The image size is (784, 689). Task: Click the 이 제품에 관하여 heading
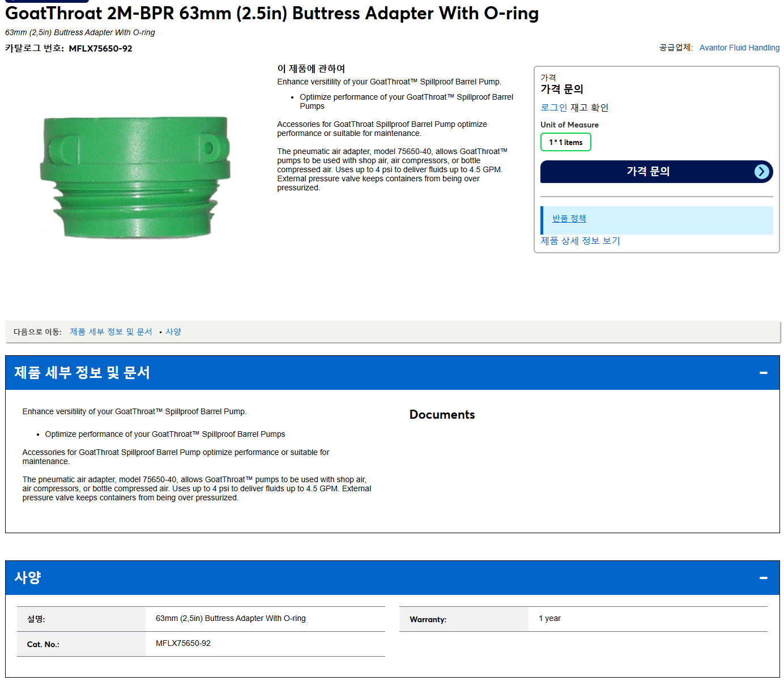(311, 69)
